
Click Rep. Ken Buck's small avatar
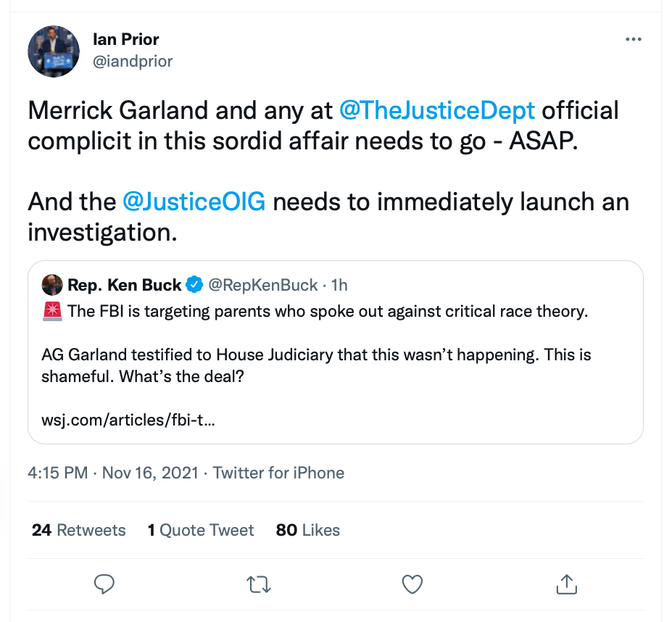51,285
